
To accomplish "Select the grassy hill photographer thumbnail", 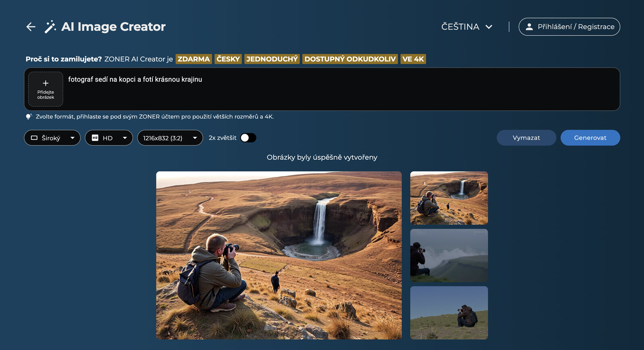I will pos(449,313).
